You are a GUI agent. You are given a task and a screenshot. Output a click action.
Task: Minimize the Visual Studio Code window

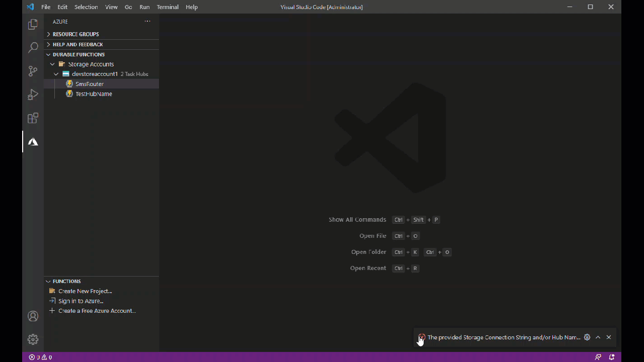coord(570,7)
